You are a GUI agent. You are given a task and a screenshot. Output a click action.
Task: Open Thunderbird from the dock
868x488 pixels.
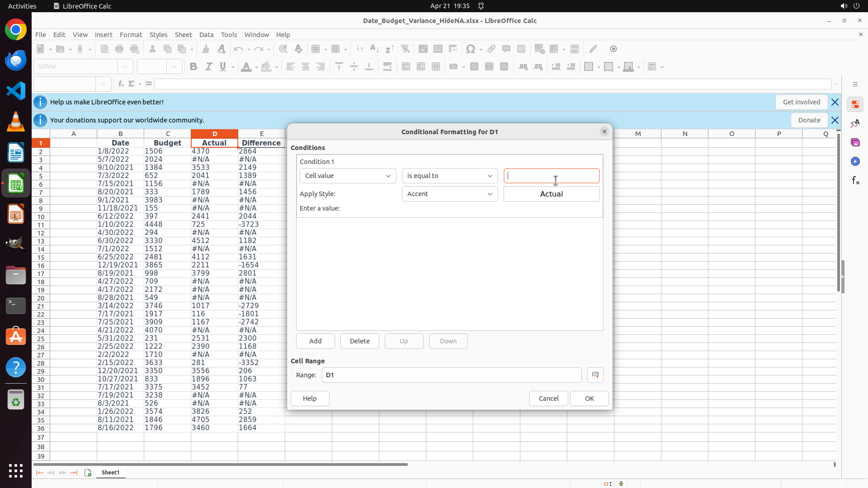(16, 61)
